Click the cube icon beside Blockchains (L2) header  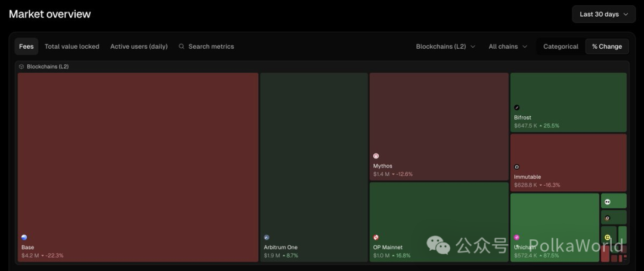21,67
